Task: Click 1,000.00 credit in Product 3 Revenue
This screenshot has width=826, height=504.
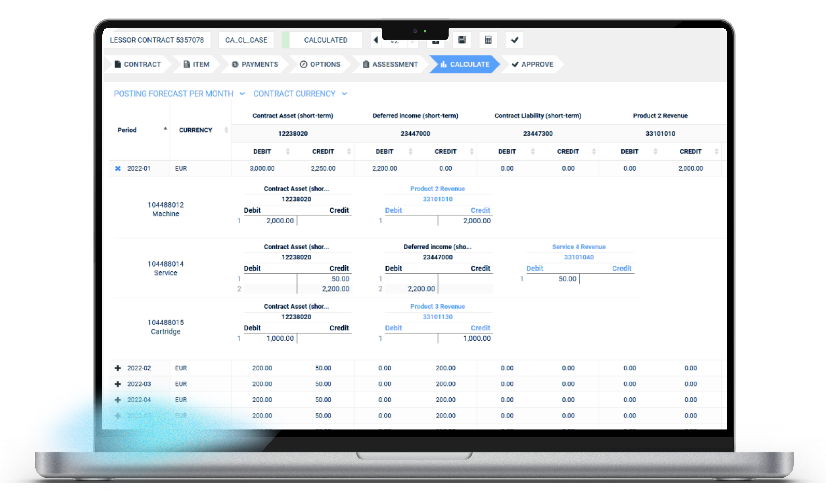Action: tap(477, 338)
